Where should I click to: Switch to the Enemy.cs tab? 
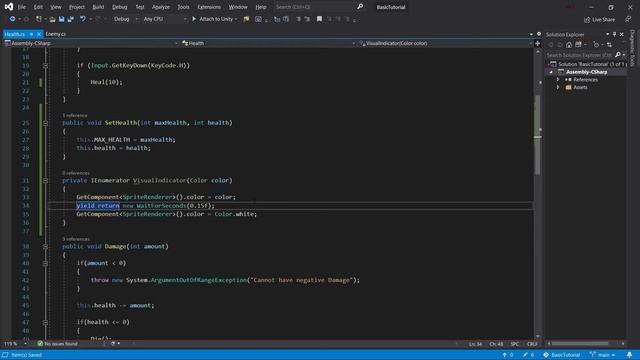pyautogui.click(x=56, y=34)
